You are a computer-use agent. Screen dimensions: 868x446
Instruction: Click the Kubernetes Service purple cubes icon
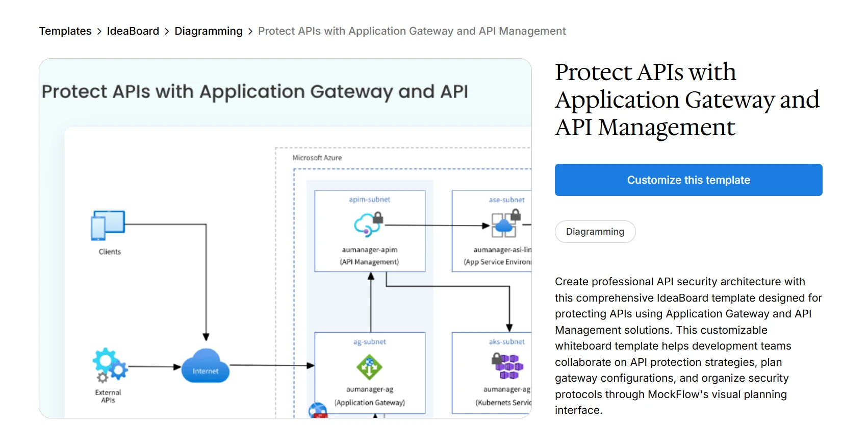507,366
